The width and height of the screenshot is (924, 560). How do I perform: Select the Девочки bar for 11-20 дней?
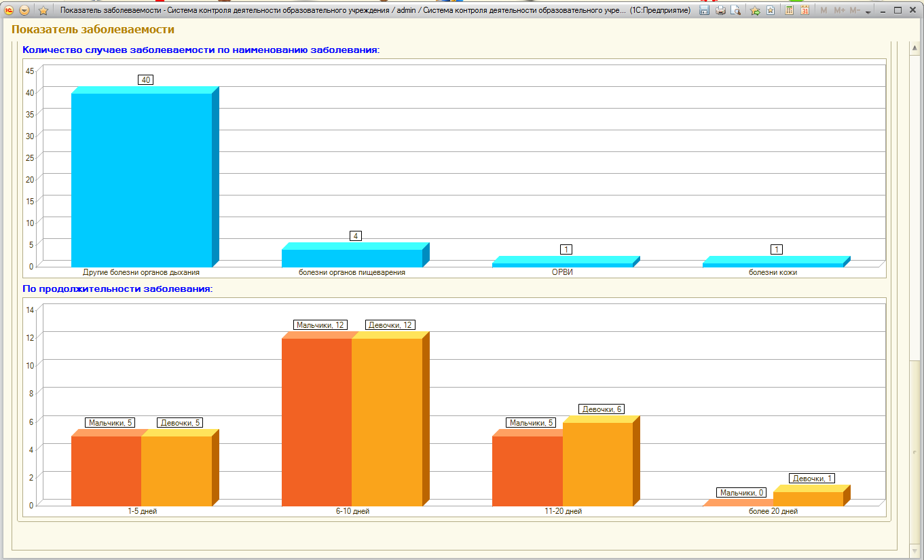[x=597, y=464]
